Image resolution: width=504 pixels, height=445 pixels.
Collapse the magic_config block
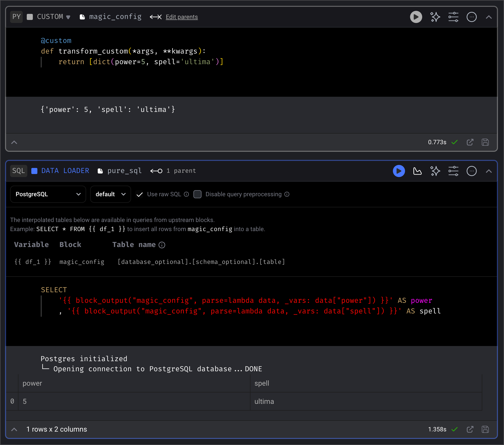(x=489, y=17)
